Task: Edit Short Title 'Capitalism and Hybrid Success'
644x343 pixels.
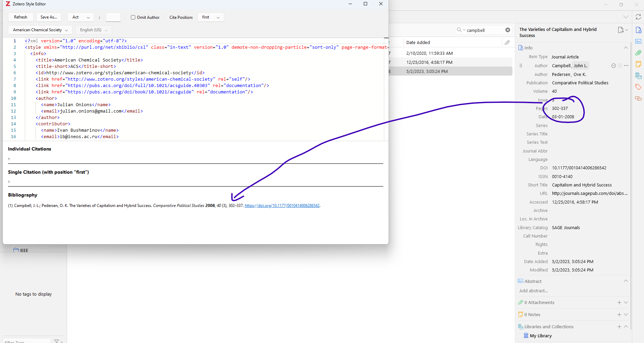Action: tap(582, 185)
